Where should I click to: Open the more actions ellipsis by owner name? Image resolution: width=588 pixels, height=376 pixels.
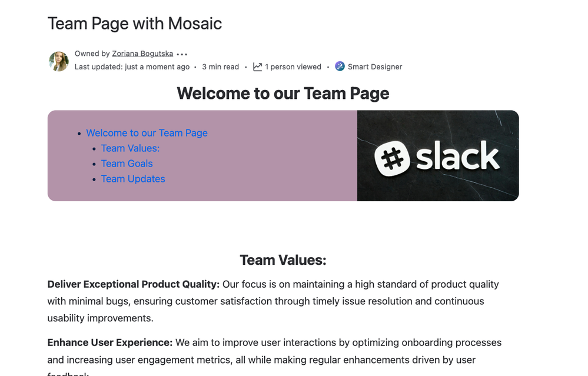point(182,54)
